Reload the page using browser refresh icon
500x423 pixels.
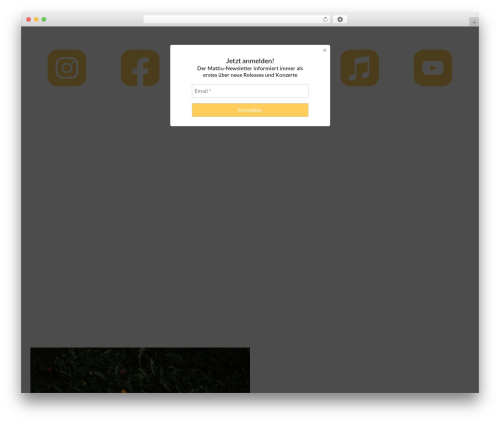click(325, 19)
